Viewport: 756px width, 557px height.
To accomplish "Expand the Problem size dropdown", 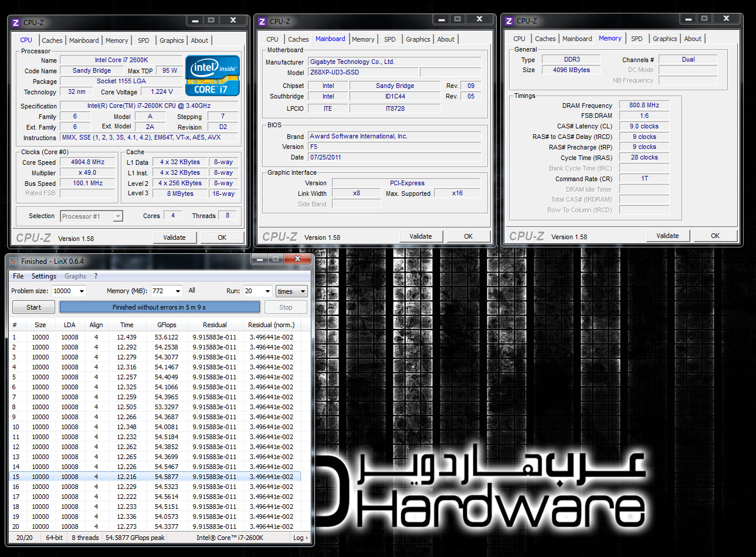I will point(82,291).
